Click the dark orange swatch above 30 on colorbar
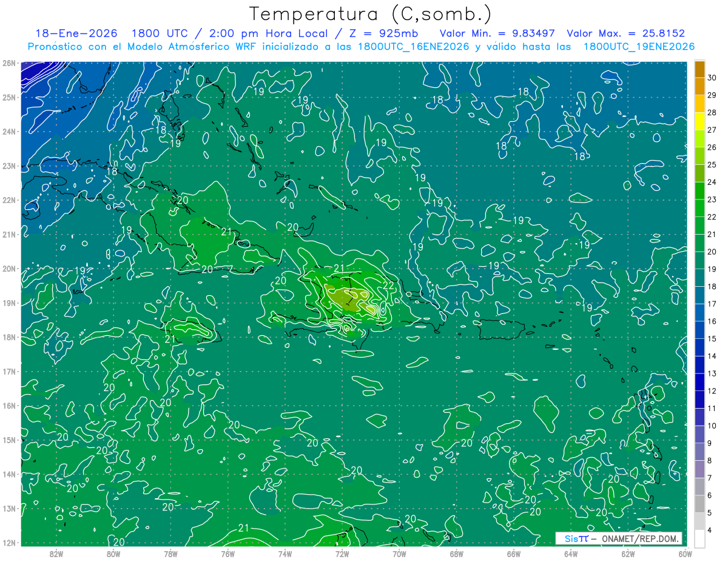 [x=699, y=69]
